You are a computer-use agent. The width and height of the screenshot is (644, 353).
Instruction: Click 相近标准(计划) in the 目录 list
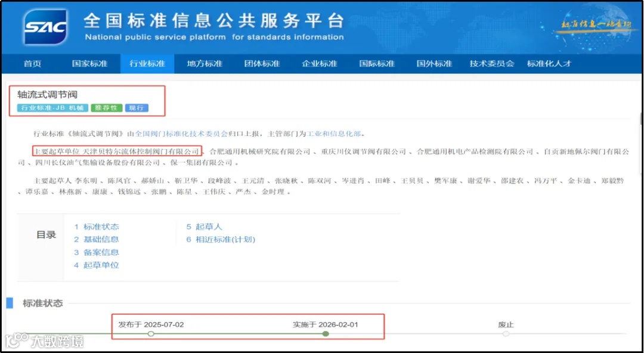222,239
